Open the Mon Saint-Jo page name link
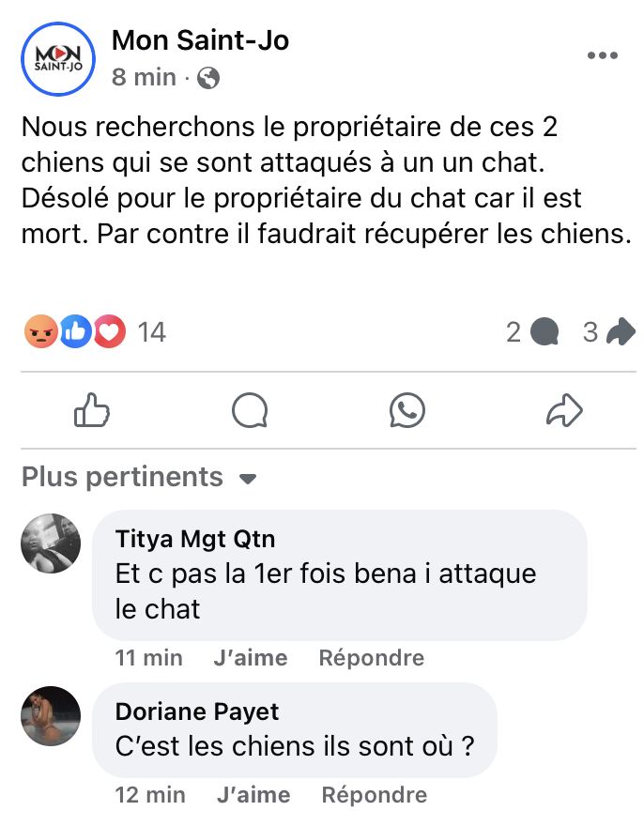This screenshot has height=826, width=644. tap(200, 40)
